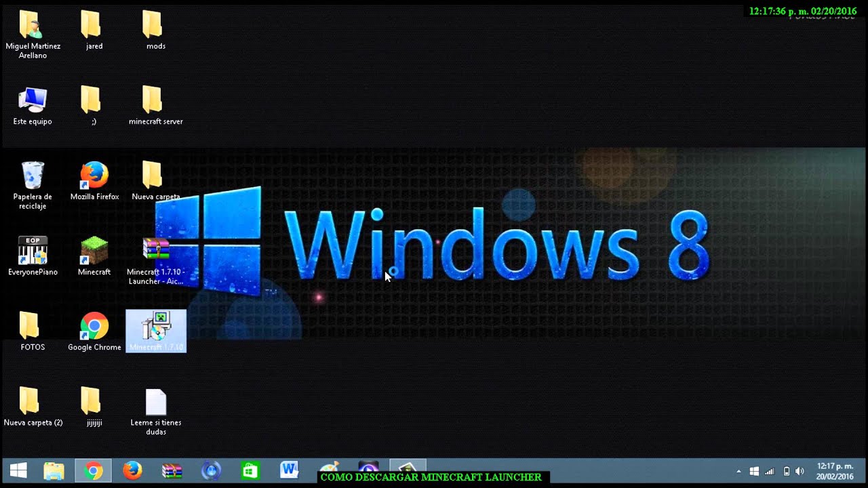Open the volume speaker tray icon
This screenshot has height=488, width=868.
click(800, 472)
